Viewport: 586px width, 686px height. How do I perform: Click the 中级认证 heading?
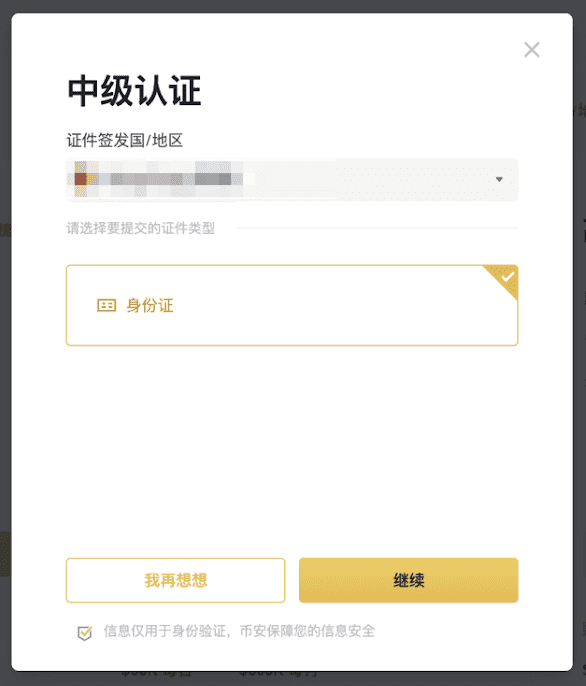tap(134, 91)
